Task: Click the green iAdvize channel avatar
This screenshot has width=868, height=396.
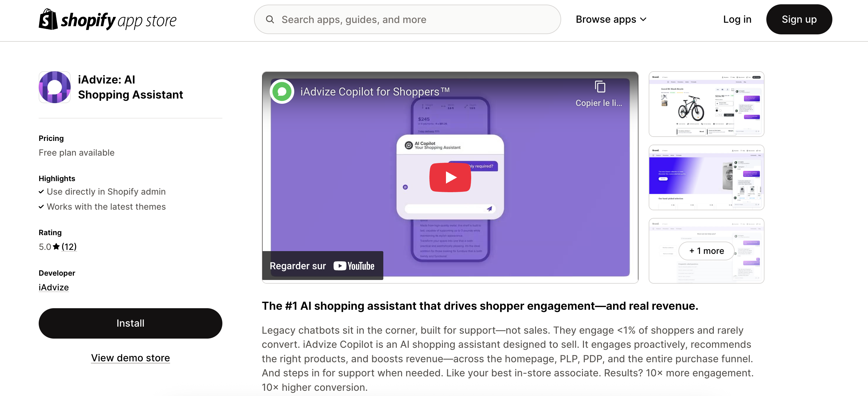Action: [282, 91]
